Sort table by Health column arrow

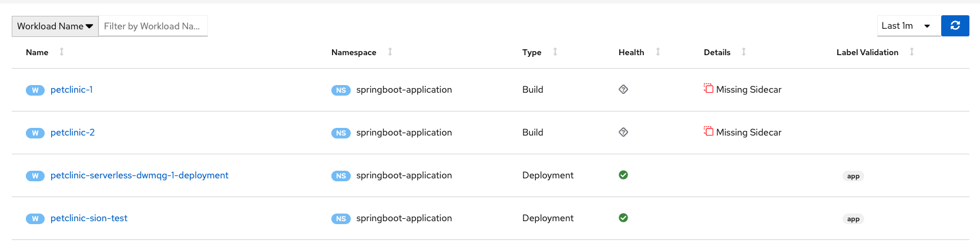pyautogui.click(x=658, y=52)
